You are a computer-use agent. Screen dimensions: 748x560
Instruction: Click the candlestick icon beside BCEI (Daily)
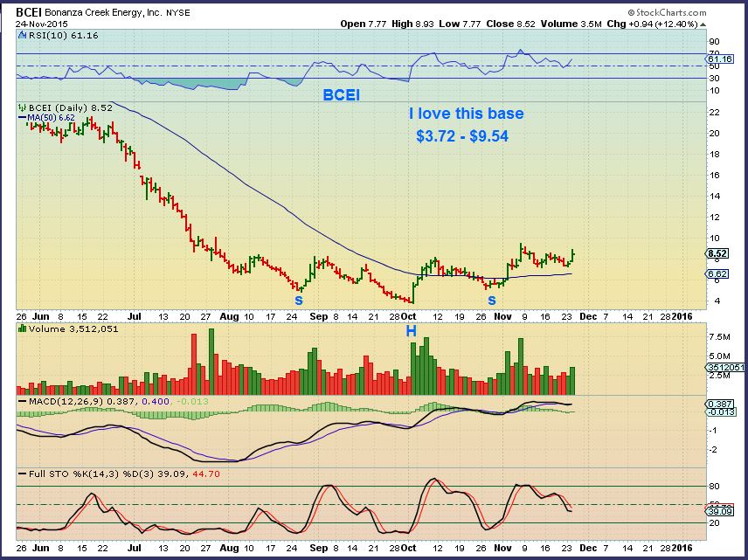click(x=23, y=107)
